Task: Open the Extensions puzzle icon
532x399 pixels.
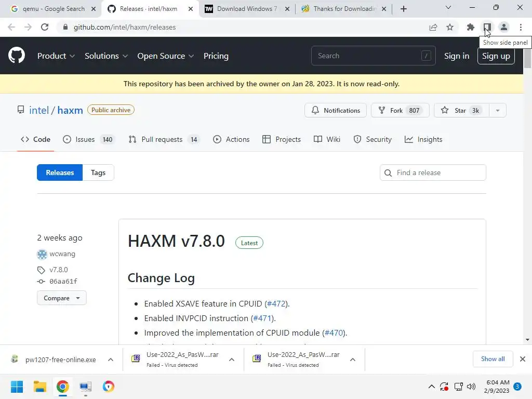Action: point(471,27)
